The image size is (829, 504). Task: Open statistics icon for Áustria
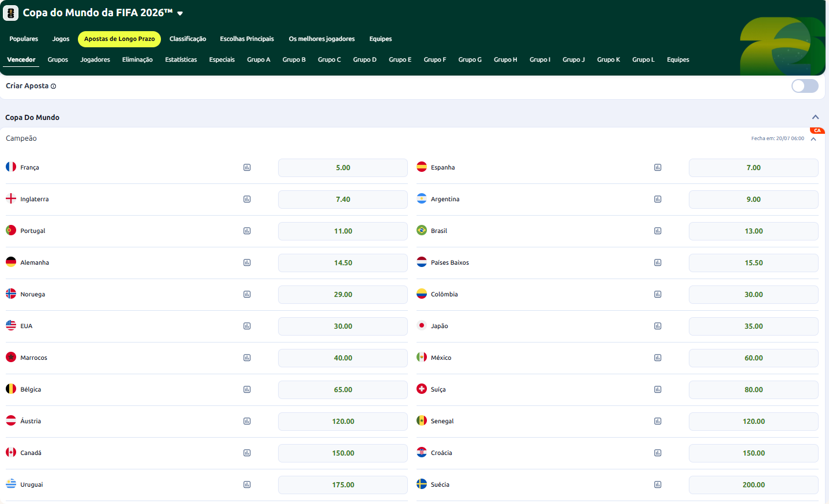(247, 422)
